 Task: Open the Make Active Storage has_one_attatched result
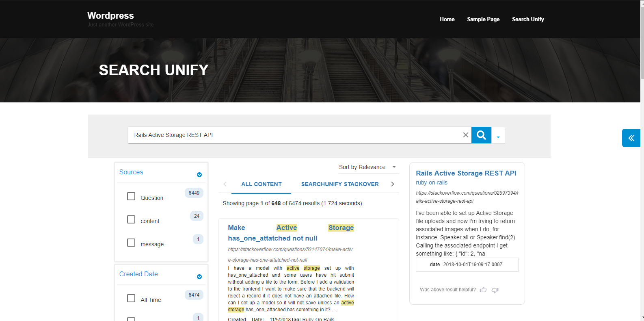point(272,233)
